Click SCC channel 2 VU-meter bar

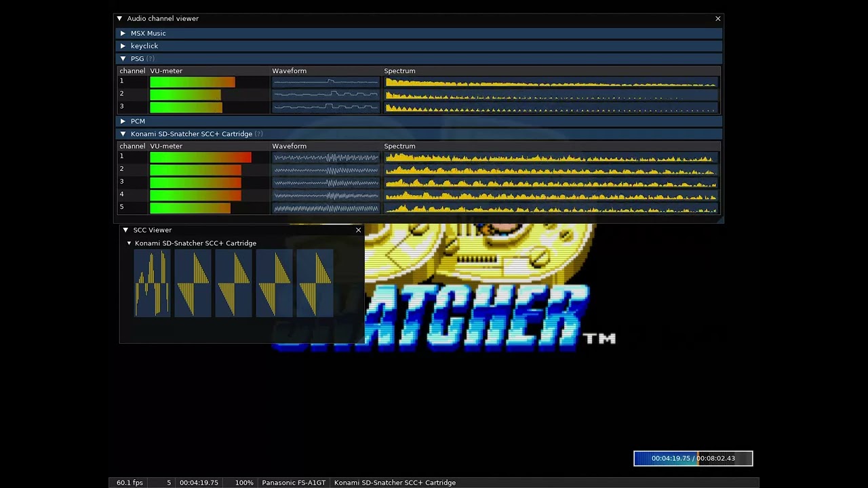pyautogui.click(x=195, y=170)
